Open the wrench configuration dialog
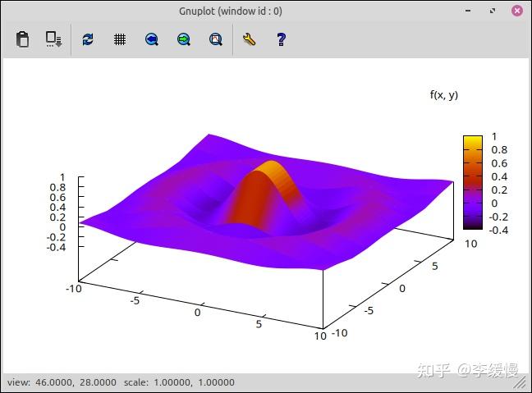The image size is (532, 393). (x=249, y=39)
